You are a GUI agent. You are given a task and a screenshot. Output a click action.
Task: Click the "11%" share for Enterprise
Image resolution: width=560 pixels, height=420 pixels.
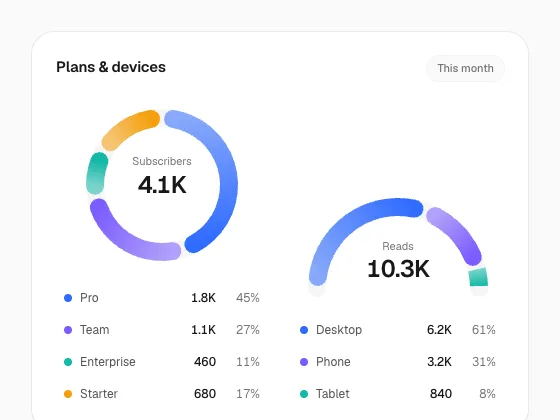(x=248, y=362)
